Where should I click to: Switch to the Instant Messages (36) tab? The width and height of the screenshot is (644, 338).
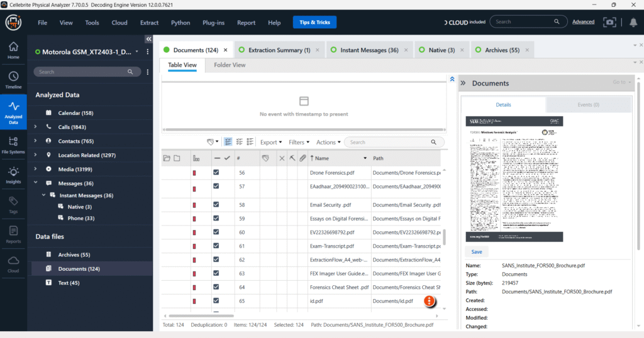tap(369, 50)
